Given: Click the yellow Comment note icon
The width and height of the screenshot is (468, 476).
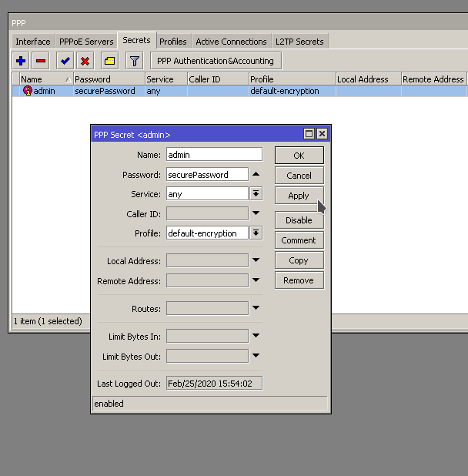Looking at the screenshot, I should (110, 61).
